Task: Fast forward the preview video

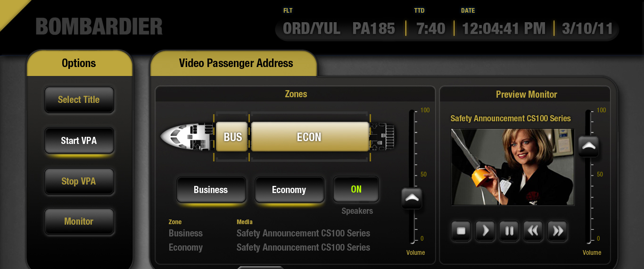Action: [558, 231]
